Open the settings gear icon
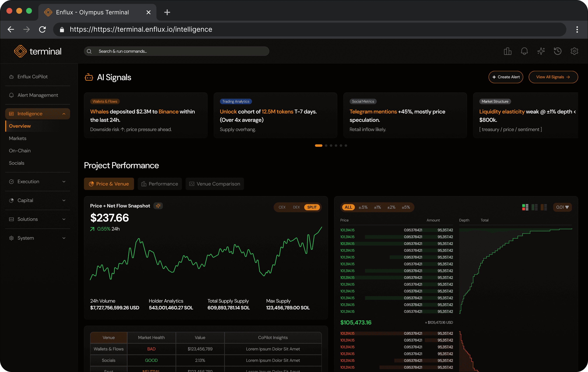The height and width of the screenshot is (372, 588). click(574, 51)
